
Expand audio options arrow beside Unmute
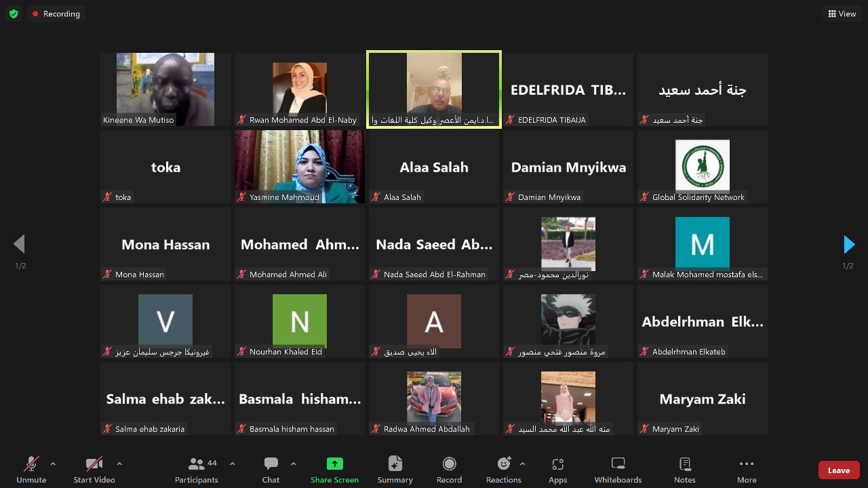53,464
